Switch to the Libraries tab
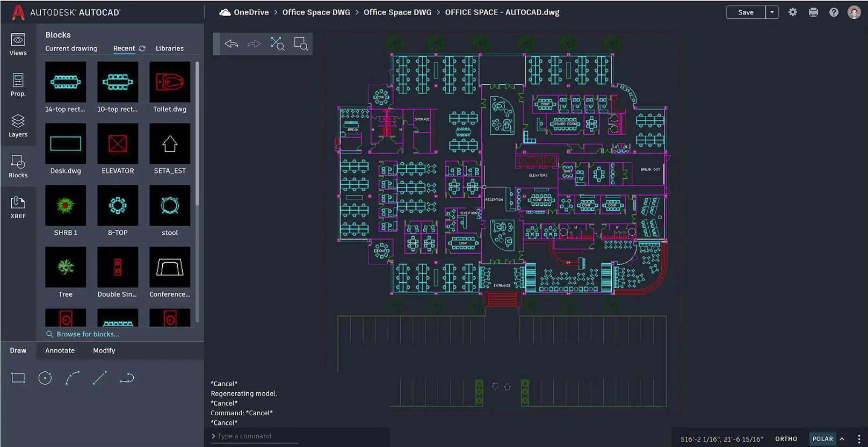This screenshot has height=447, width=868. click(170, 48)
